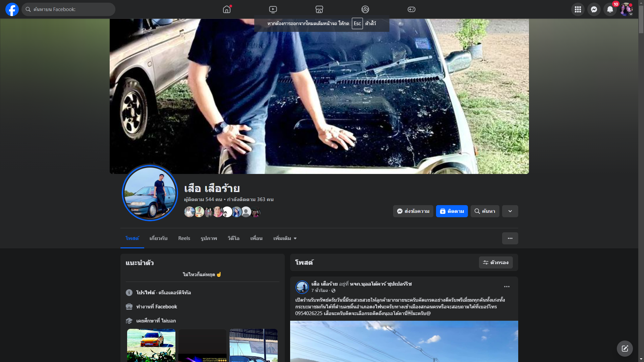Switch to the รูปภาพ photos tab

tap(209, 238)
